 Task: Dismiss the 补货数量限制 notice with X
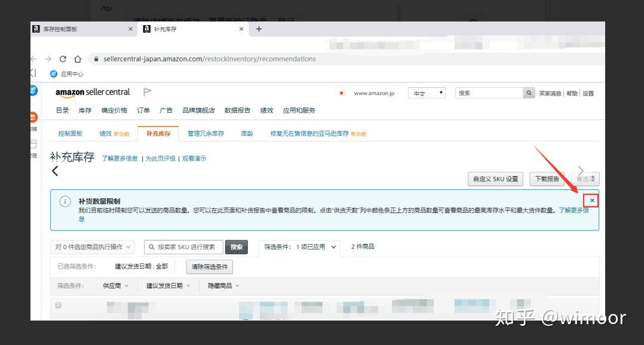(x=592, y=200)
